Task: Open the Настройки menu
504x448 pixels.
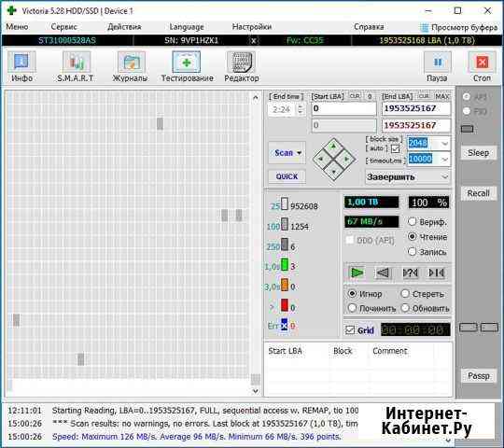Action: (252, 27)
